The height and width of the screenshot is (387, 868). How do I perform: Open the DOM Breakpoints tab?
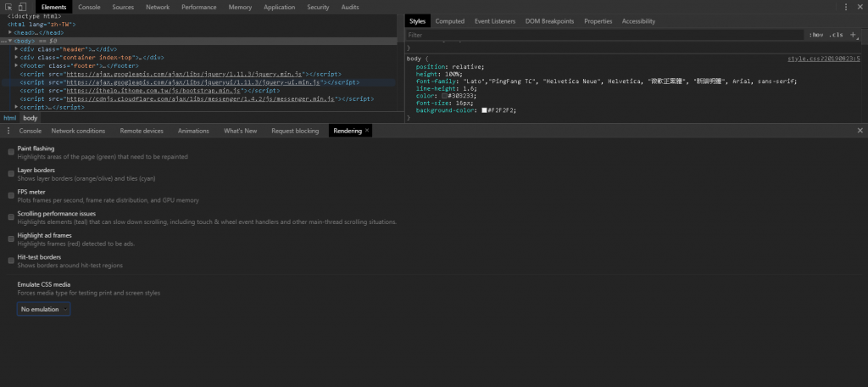pyautogui.click(x=549, y=21)
